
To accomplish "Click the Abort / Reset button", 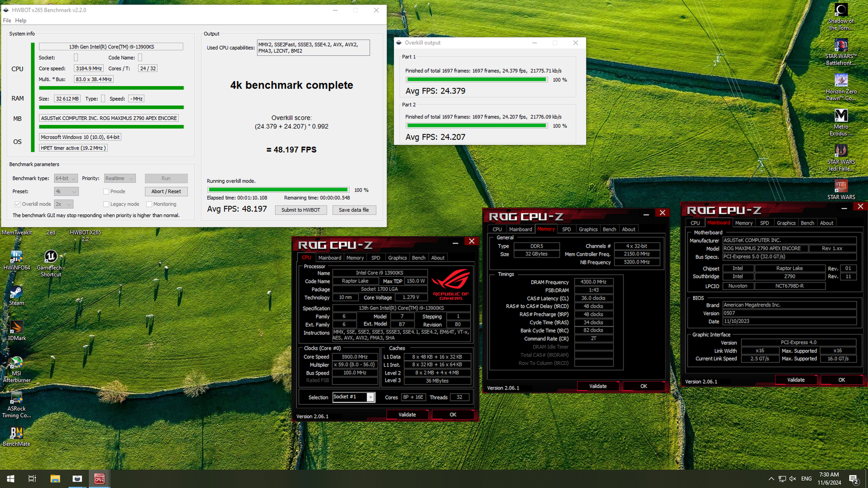I will 166,192.
